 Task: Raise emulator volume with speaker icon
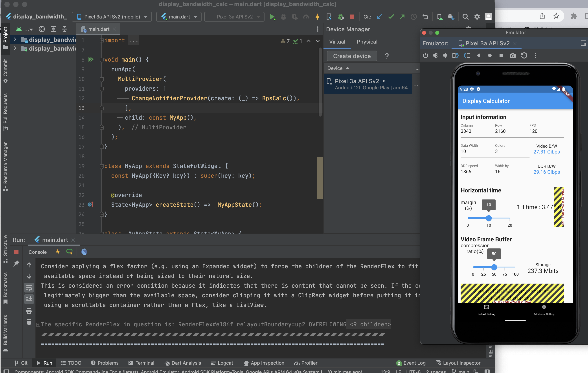435,56
